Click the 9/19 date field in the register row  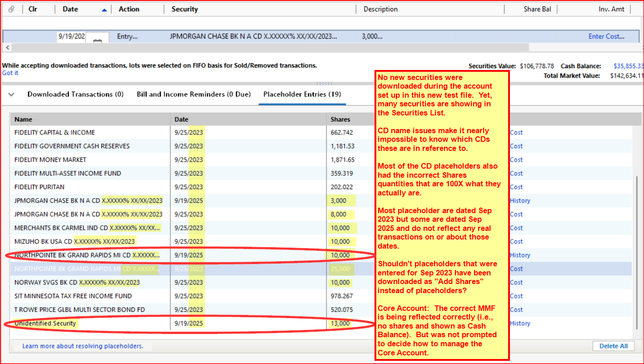pyautogui.click(x=71, y=36)
